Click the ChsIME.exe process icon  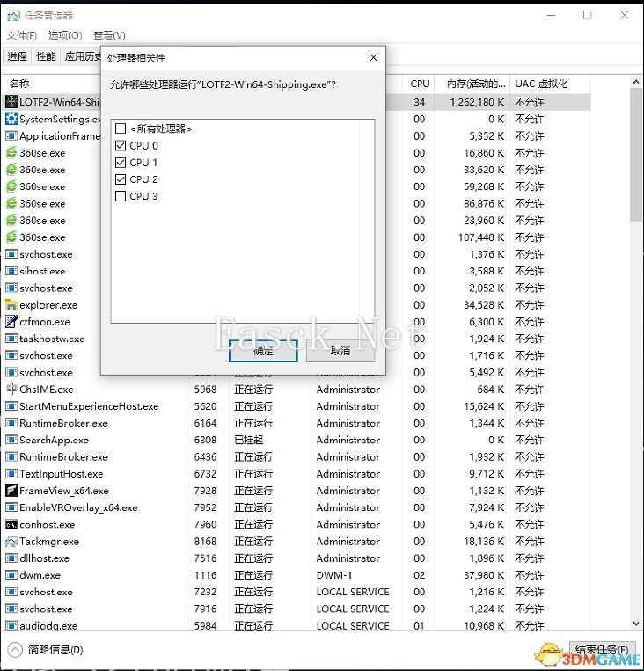(11, 390)
